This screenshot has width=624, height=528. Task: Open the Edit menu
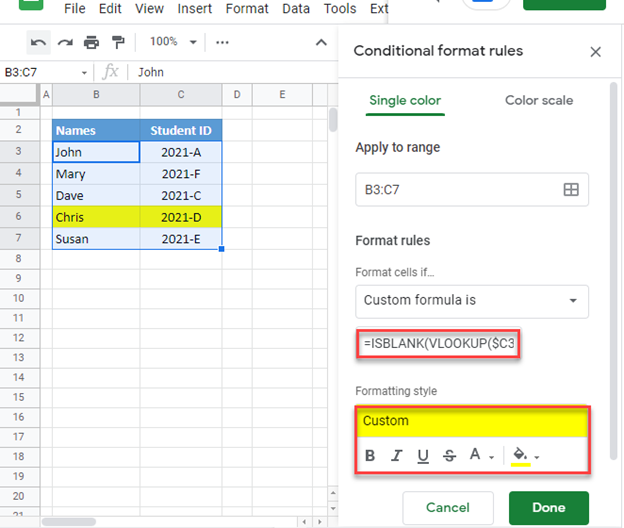point(110,8)
